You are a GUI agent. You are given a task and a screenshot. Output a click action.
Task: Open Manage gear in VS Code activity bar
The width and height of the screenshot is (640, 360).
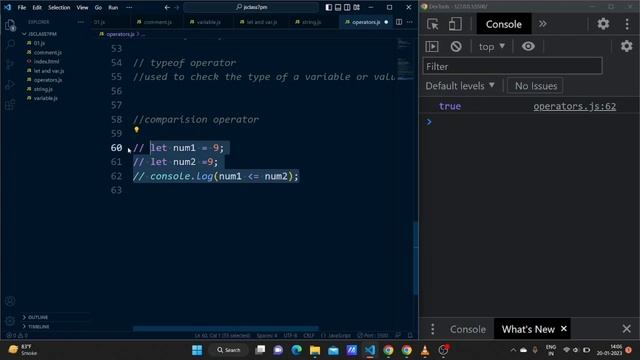10,321
